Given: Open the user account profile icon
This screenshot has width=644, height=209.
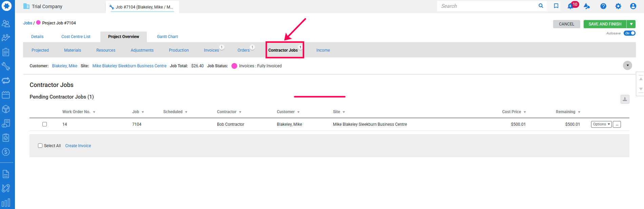Looking at the screenshot, I should (633, 6).
